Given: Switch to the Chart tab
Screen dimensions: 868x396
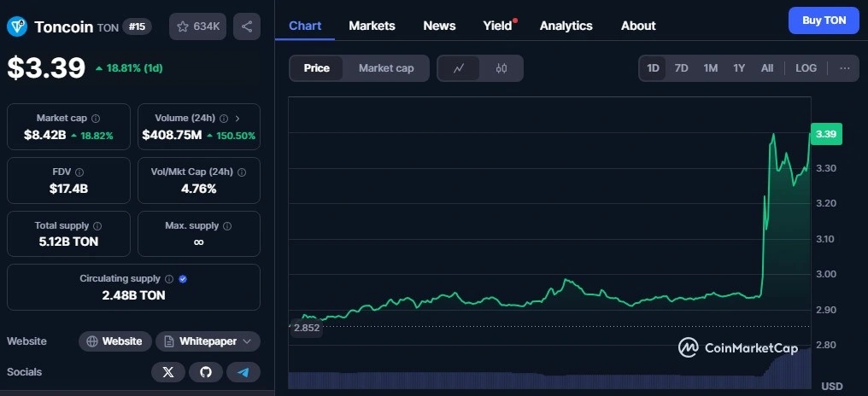Looking at the screenshot, I should click(305, 26).
